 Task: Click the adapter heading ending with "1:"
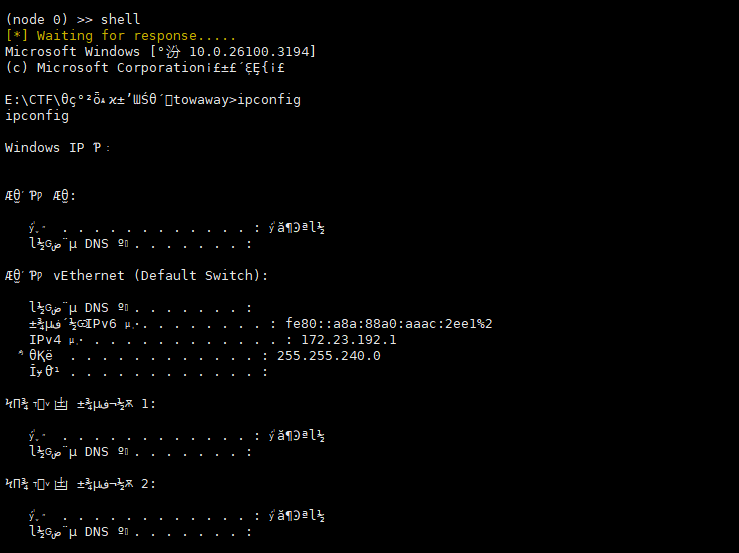click(80, 404)
